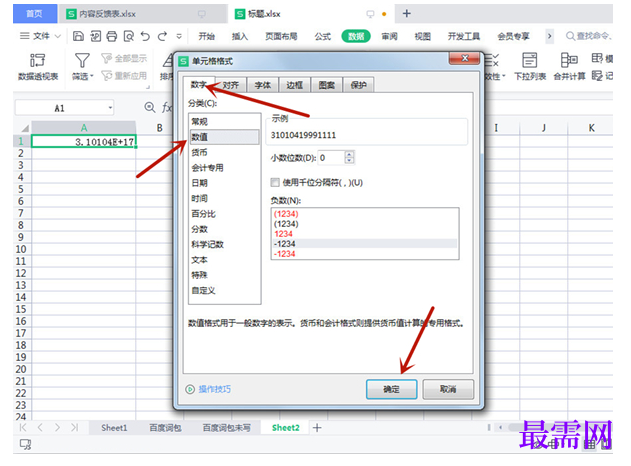Click the 筛选 funnel icon

coord(82,60)
